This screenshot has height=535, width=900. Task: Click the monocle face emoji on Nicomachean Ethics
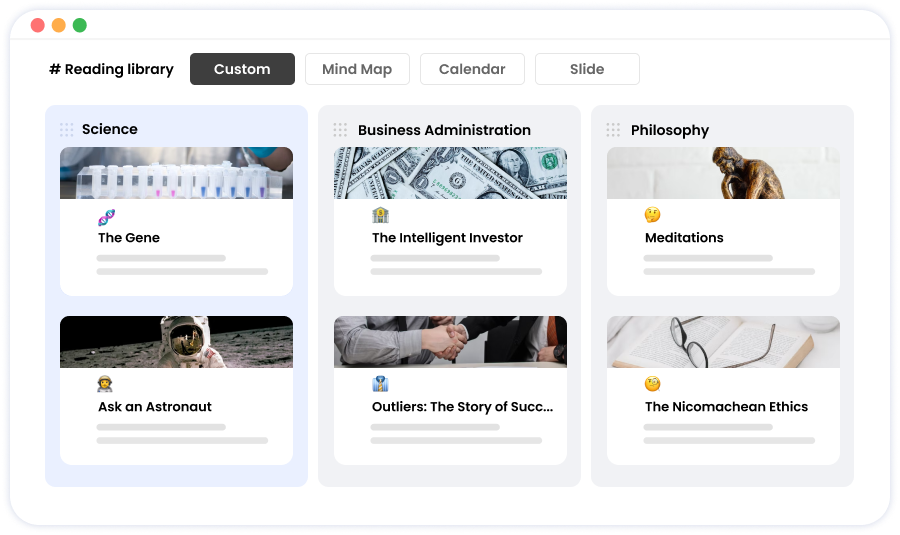point(653,384)
